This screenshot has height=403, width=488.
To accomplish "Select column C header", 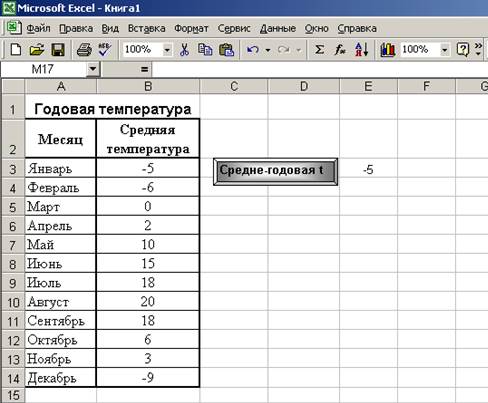I will pos(234,87).
